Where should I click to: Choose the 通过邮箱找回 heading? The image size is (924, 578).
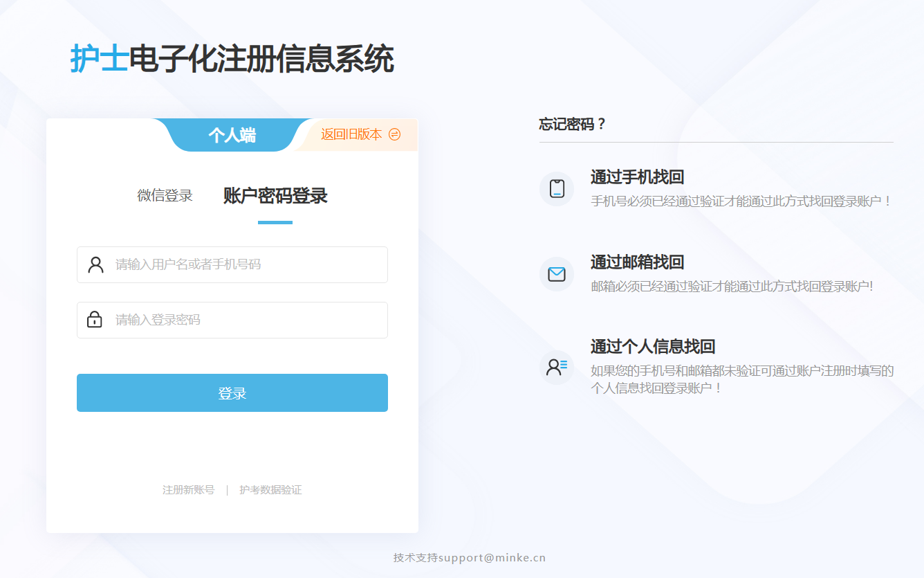pos(637,262)
